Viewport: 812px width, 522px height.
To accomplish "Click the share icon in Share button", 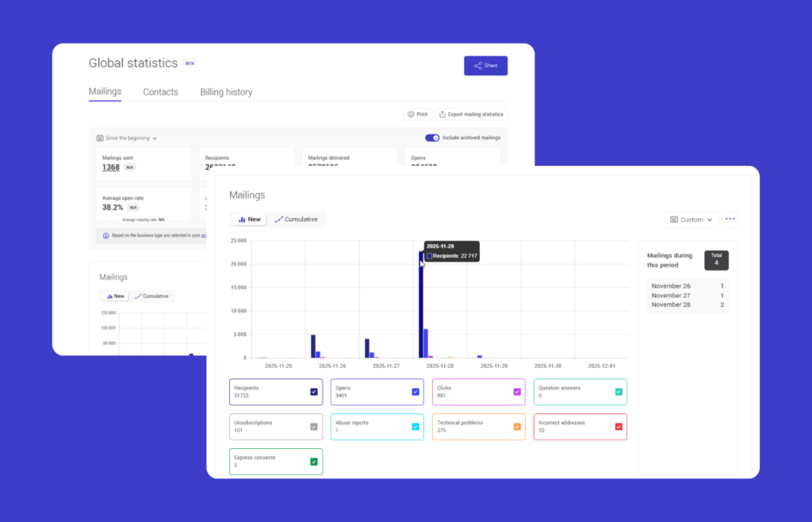I will pos(478,66).
